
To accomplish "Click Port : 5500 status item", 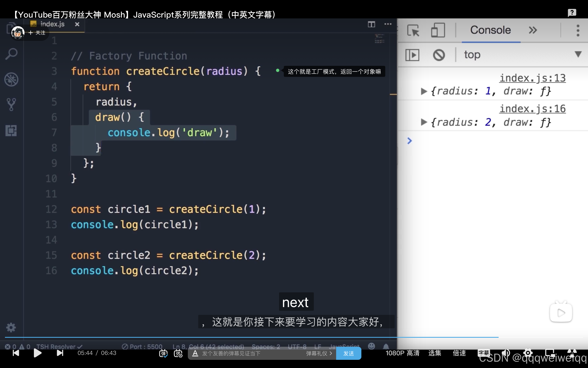I will click(142, 347).
